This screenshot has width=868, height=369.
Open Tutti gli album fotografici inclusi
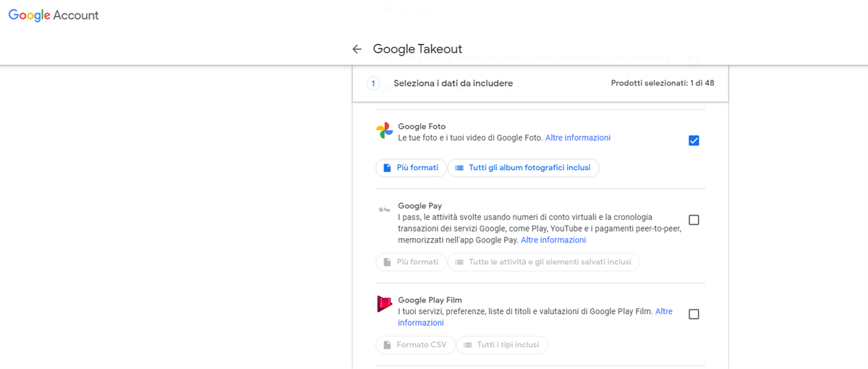(x=523, y=168)
